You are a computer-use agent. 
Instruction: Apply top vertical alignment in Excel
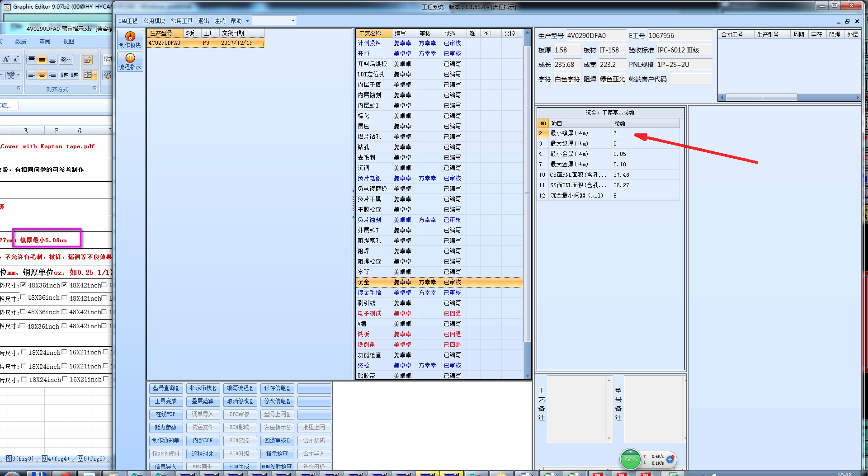32,59
